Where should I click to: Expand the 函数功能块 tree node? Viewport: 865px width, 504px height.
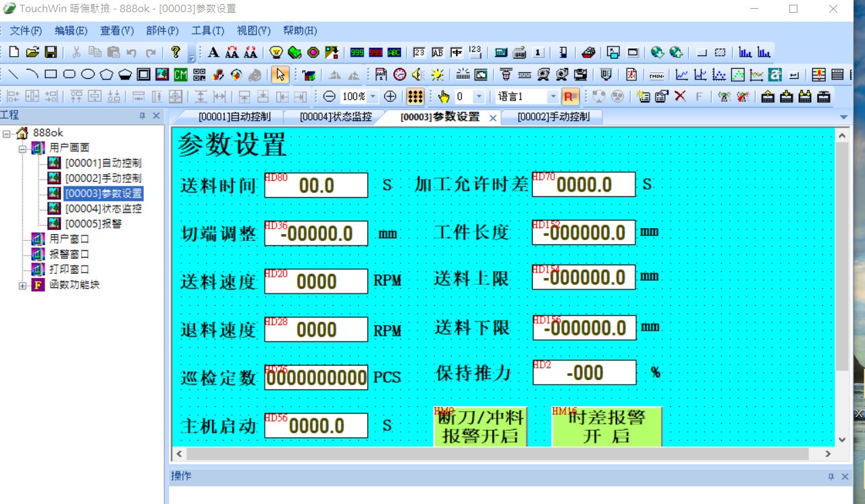(23, 285)
